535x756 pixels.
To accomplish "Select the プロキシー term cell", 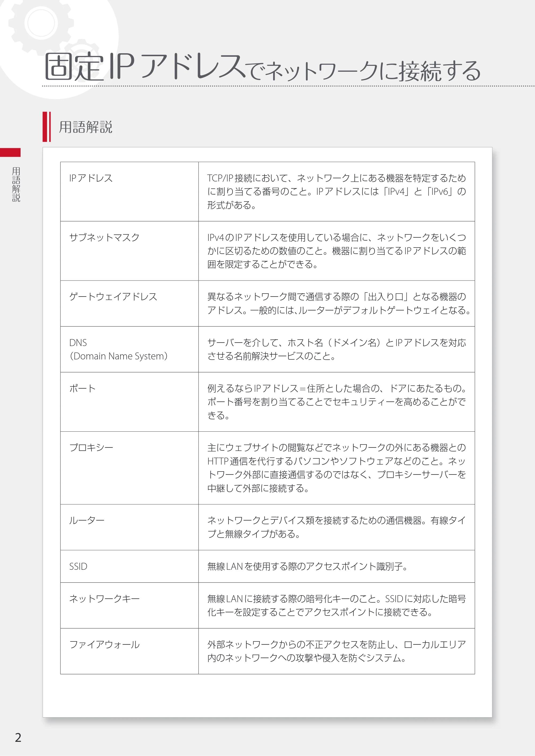I will pyautogui.click(x=129, y=468).
